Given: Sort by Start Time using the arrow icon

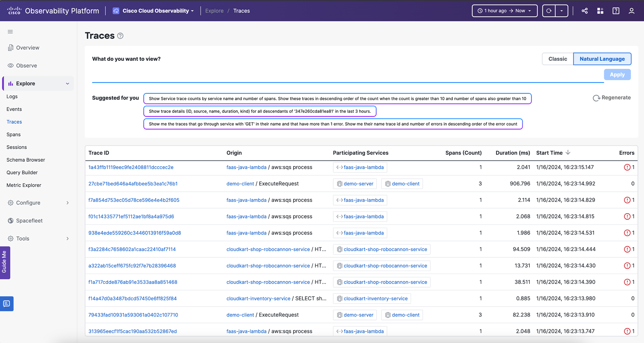Looking at the screenshot, I should click(x=568, y=152).
